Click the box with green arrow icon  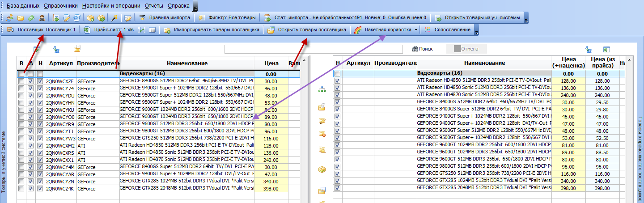(x=101, y=18)
